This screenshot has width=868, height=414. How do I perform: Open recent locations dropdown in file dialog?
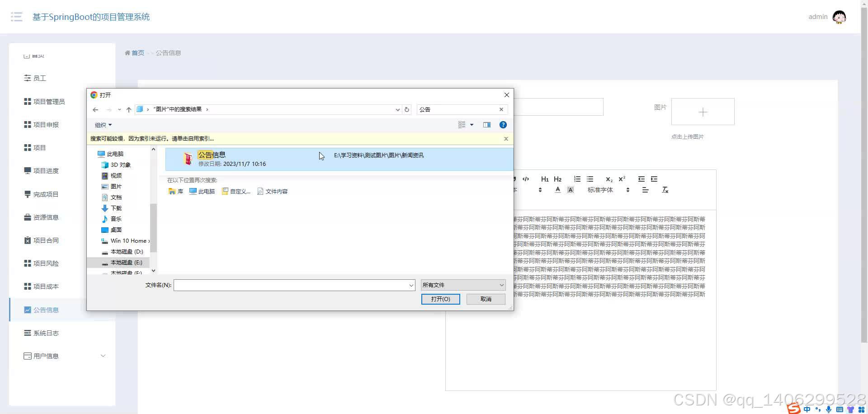(119, 109)
